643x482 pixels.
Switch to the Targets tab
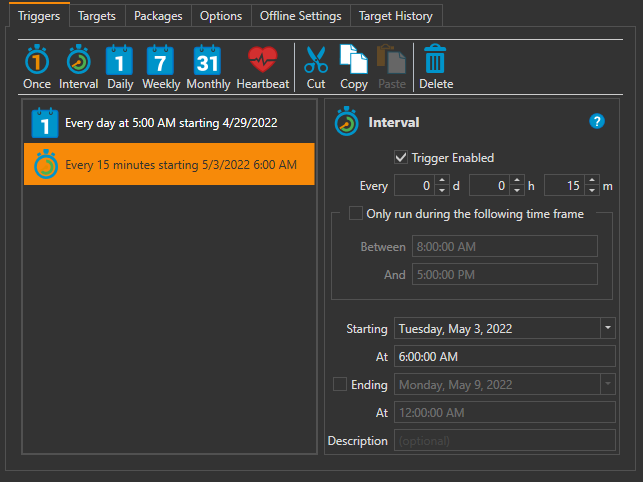tap(97, 16)
